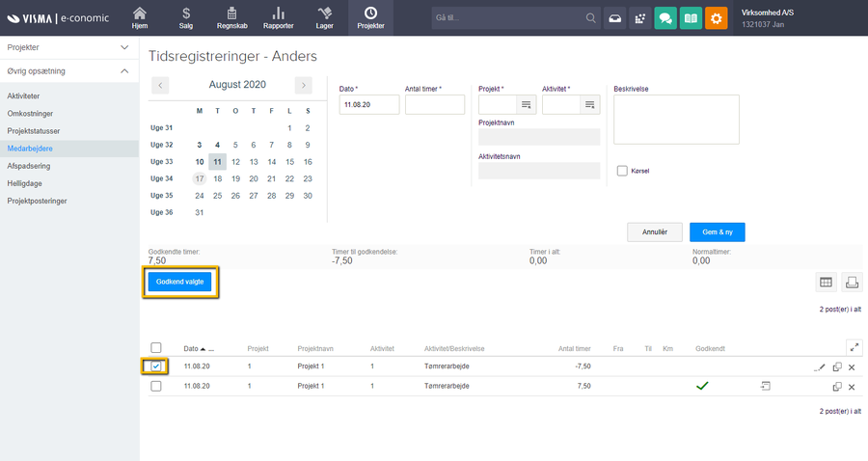Open the table column layout icon
The height and width of the screenshot is (461, 868).
coord(826,282)
